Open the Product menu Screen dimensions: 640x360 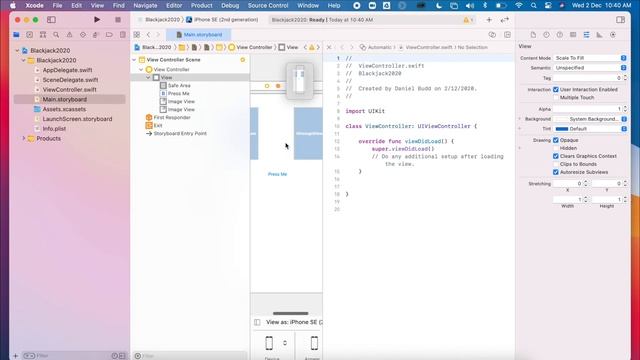pos(202,5)
